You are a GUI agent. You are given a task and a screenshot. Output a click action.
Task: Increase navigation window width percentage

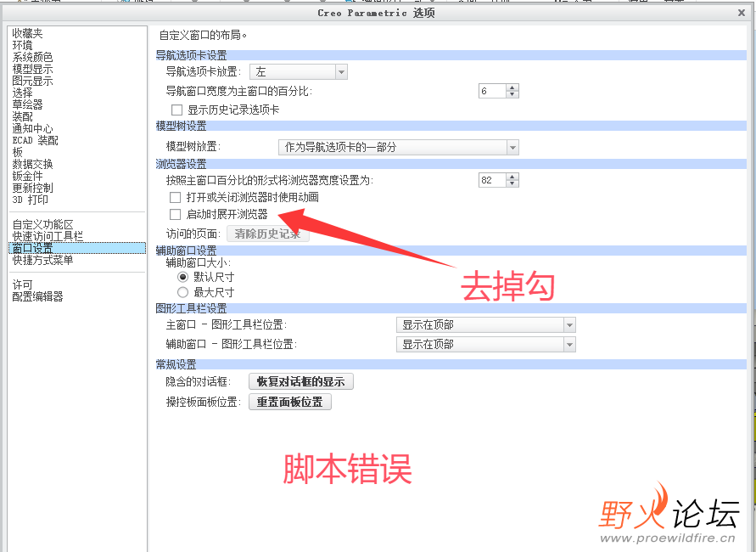[512, 87]
